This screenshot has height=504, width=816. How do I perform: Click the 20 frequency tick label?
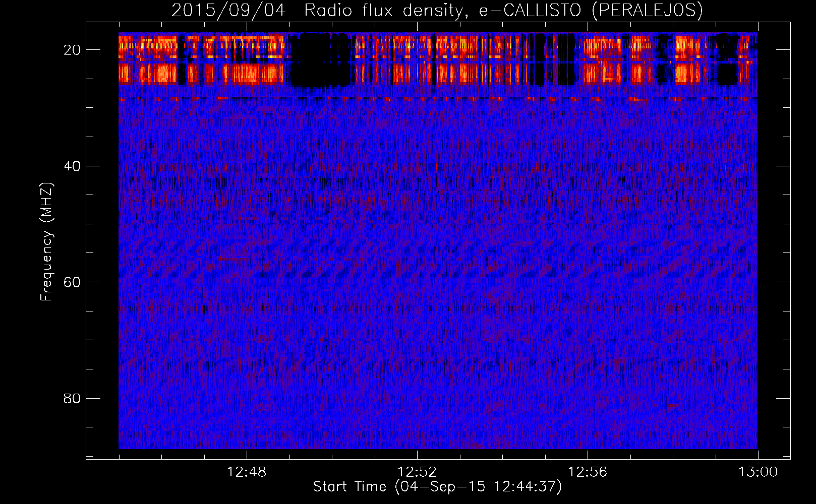72,50
